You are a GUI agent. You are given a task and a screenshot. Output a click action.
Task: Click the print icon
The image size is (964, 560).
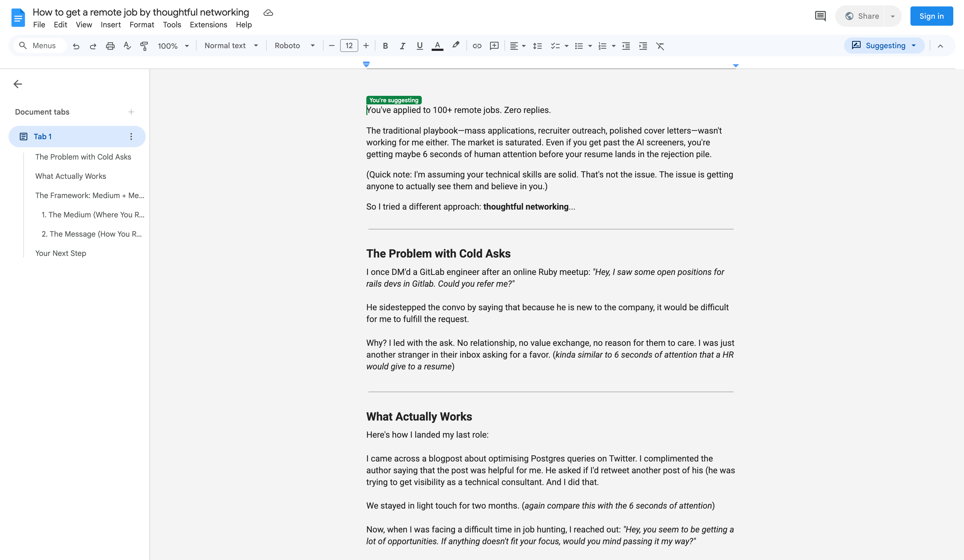(x=110, y=46)
